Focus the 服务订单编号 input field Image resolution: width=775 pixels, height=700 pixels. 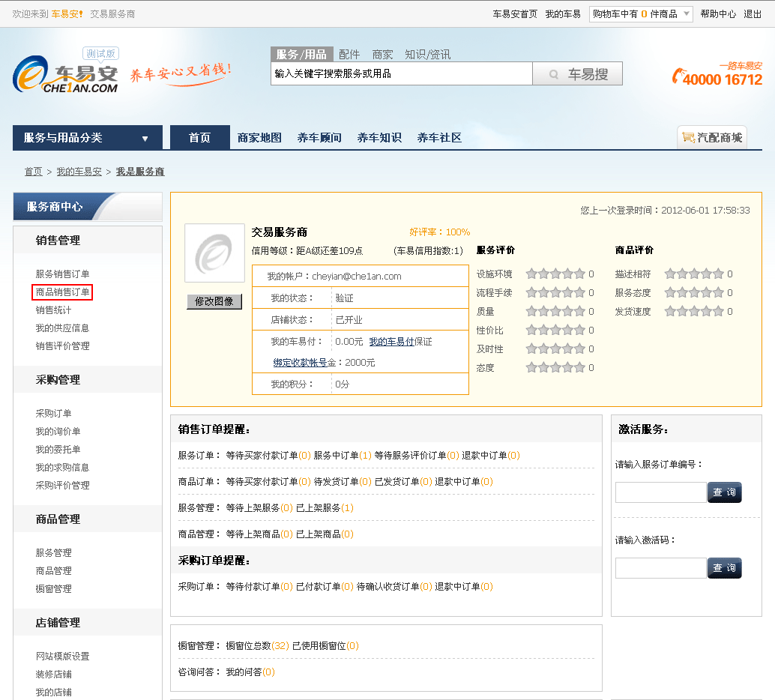661,492
